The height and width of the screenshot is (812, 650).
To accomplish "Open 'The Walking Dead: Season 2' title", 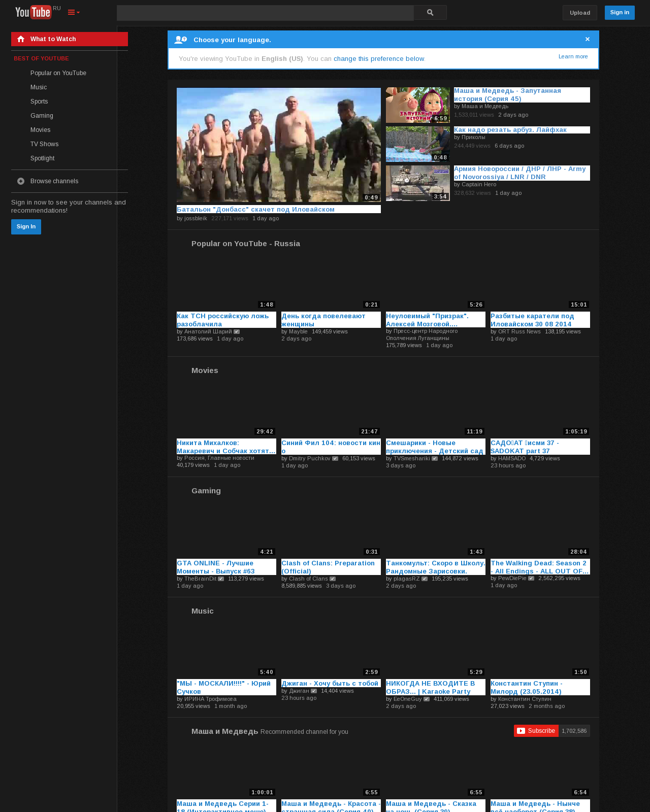I will click(540, 567).
